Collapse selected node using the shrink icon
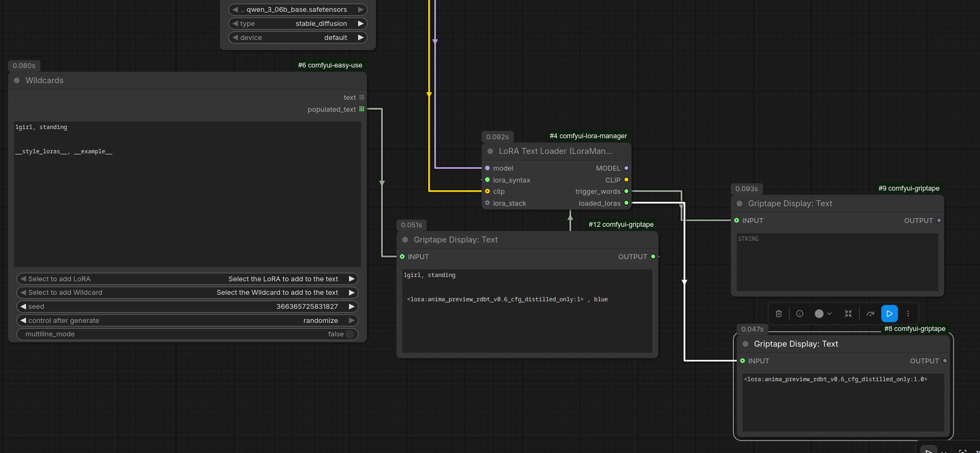The width and height of the screenshot is (980, 453). click(x=848, y=314)
